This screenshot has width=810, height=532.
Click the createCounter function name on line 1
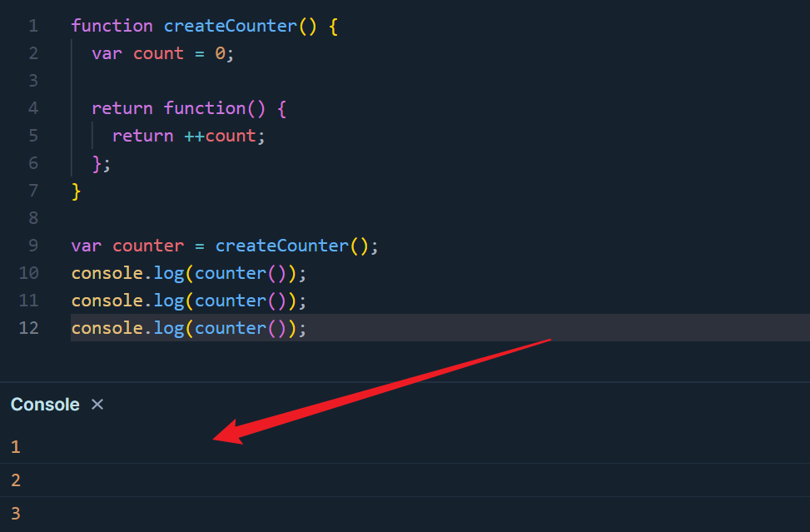[x=230, y=26]
